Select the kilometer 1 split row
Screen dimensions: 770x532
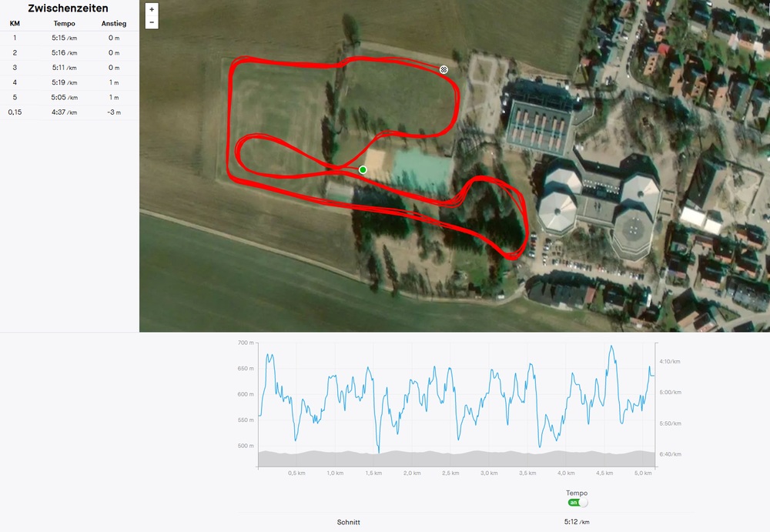tap(69, 38)
